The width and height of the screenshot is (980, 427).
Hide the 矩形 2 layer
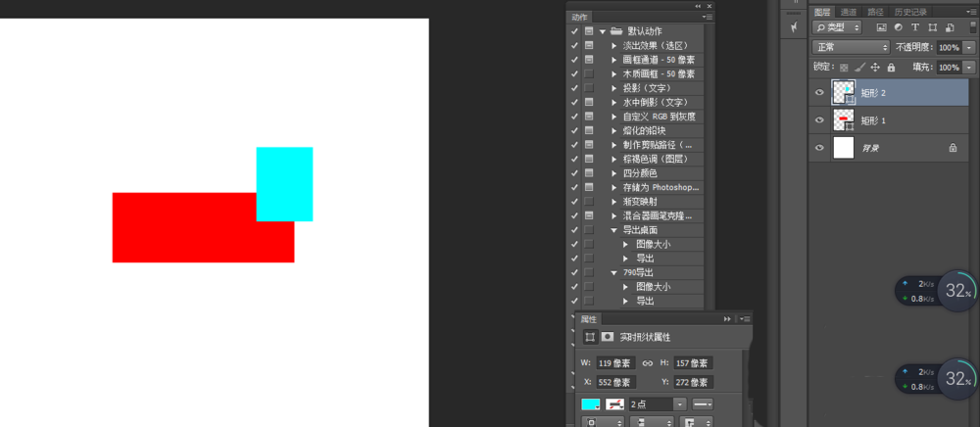[x=820, y=92]
